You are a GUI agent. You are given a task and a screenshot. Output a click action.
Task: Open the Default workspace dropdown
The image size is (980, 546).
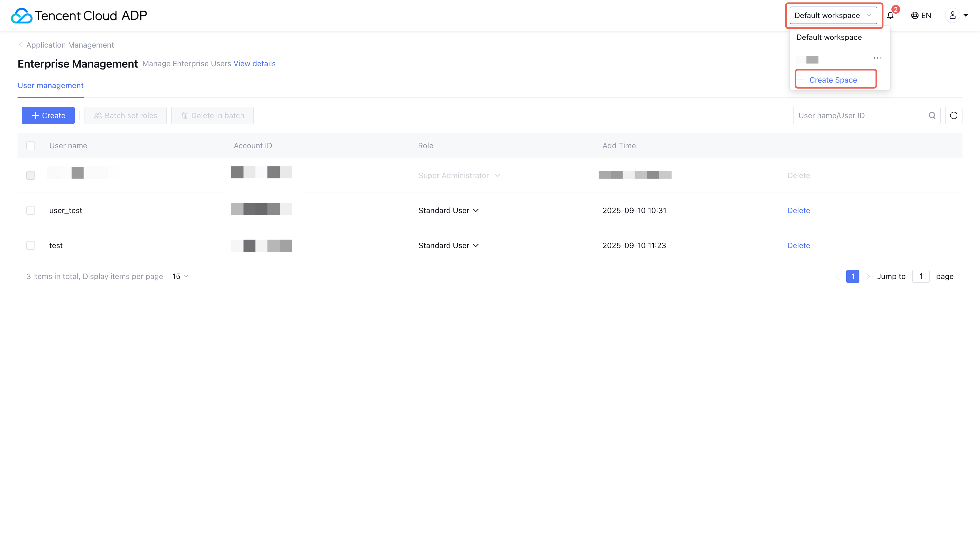[x=833, y=16]
